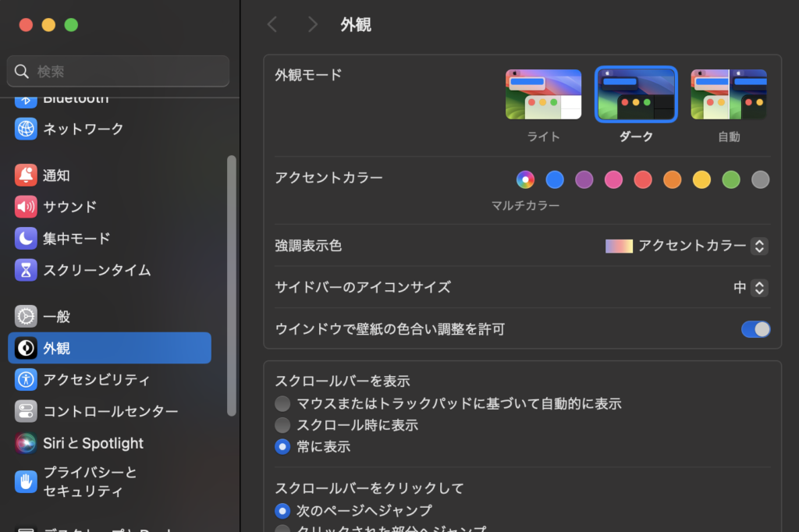
Task: Click the sidebar scrollbar
Action: (x=231, y=286)
